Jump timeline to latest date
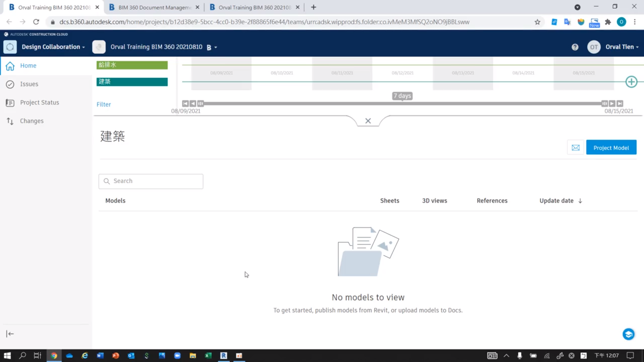The height and width of the screenshot is (362, 644). [x=620, y=104]
